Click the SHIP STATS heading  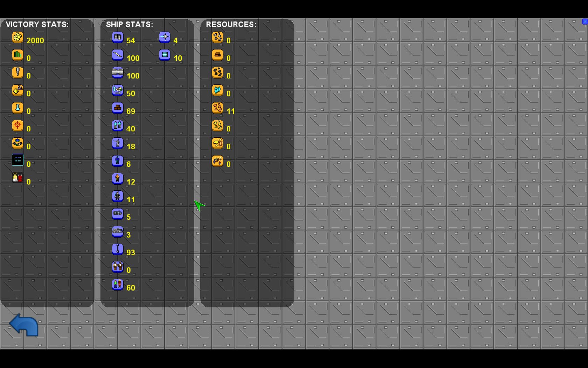[129, 25]
